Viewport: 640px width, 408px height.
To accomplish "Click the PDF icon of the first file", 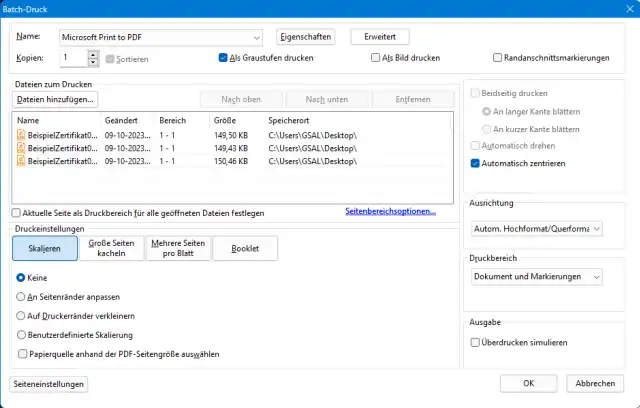I will 21,135.
